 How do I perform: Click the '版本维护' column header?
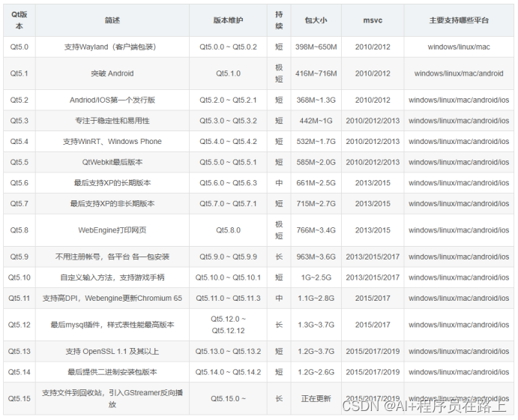[x=228, y=20]
